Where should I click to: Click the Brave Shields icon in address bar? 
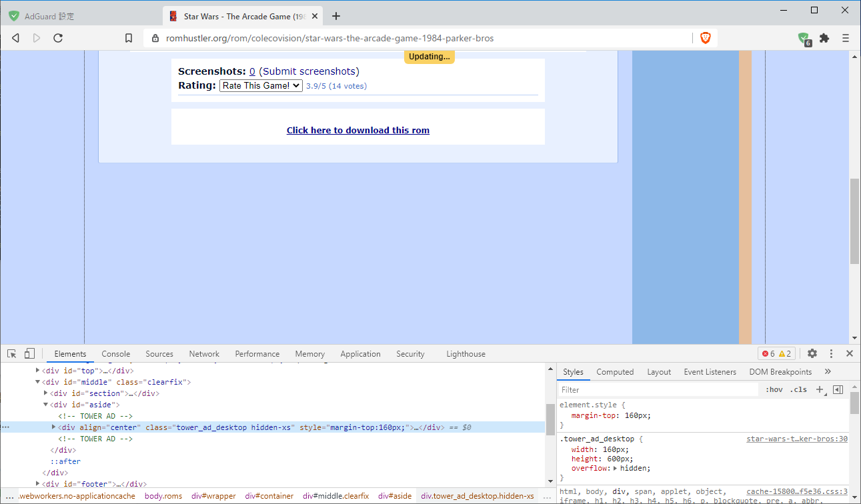point(706,38)
